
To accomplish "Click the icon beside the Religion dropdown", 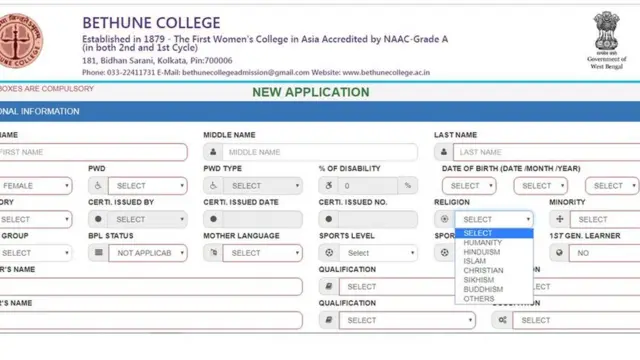I will (444, 219).
